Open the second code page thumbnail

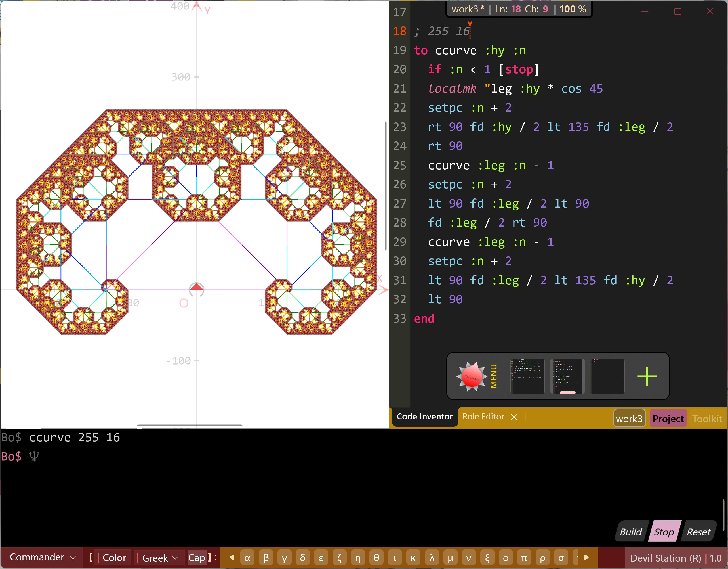click(567, 376)
